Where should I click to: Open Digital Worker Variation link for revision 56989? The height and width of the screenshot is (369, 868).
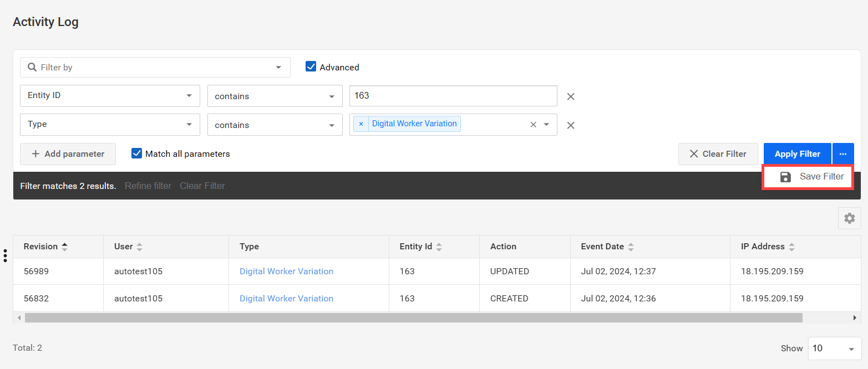pos(286,271)
